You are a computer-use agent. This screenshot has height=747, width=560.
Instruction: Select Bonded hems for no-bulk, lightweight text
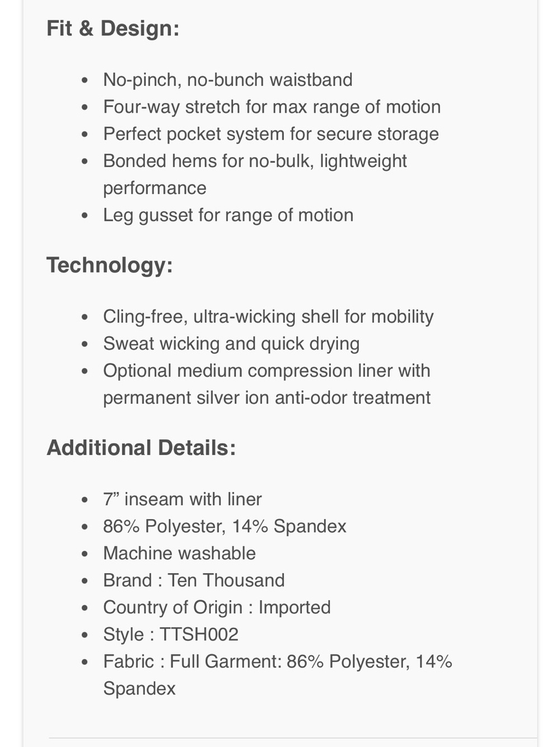[x=255, y=161]
